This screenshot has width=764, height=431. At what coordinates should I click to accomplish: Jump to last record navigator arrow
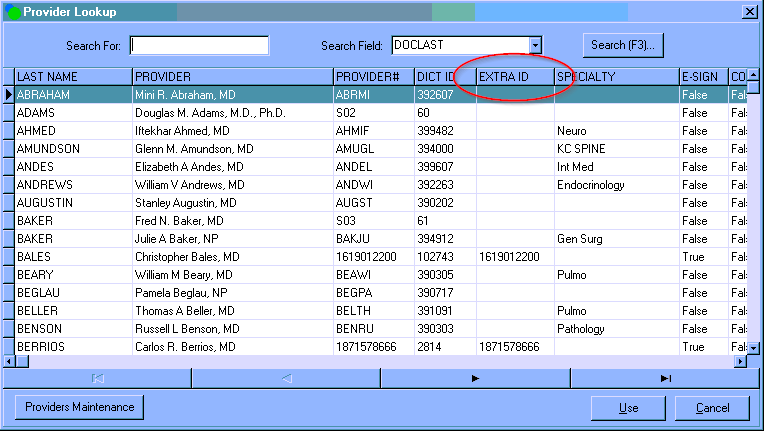(665, 378)
